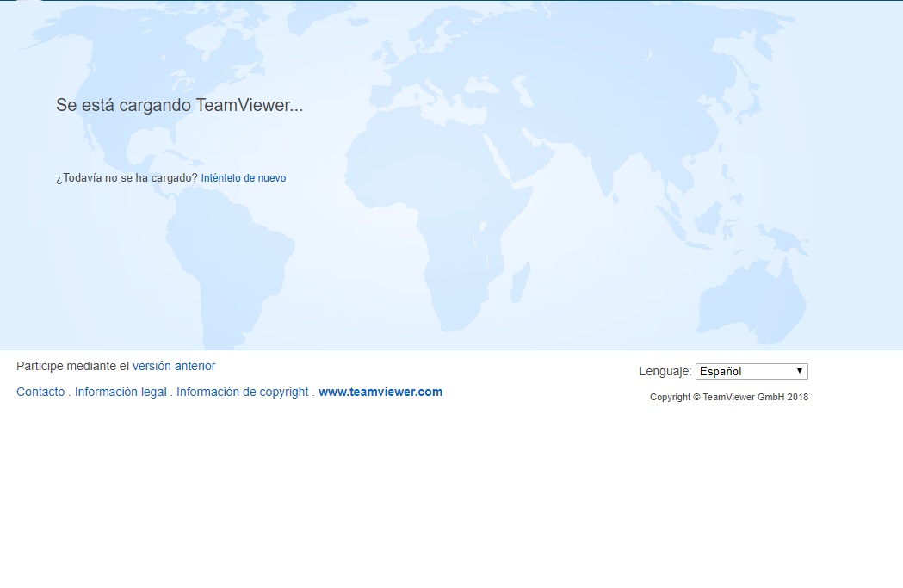Visit the www.teamviewer.com link
Screen dimensions: 903x588
pyautogui.click(x=380, y=393)
